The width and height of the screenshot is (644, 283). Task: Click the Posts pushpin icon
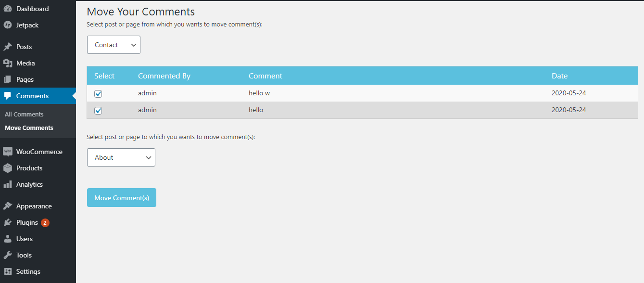pos(8,47)
